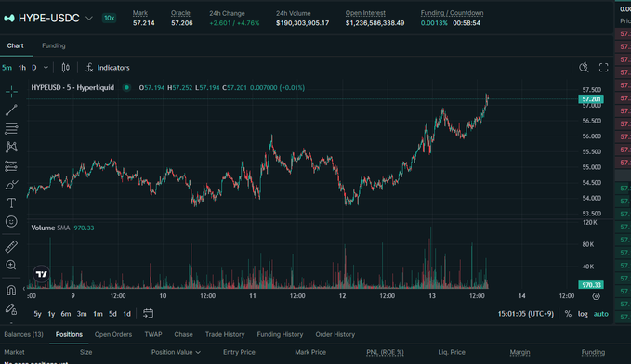The height and width of the screenshot is (364, 631).
Task: Select the brush drawing tool
Action: coord(11,185)
